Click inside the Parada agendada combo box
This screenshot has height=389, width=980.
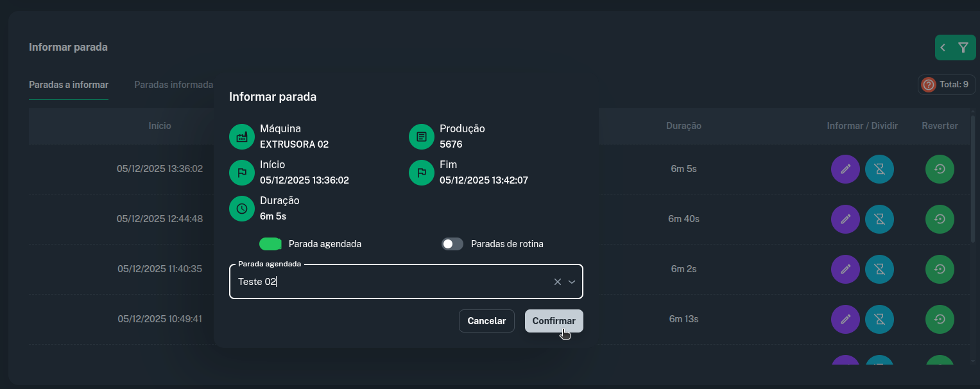click(385, 281)
